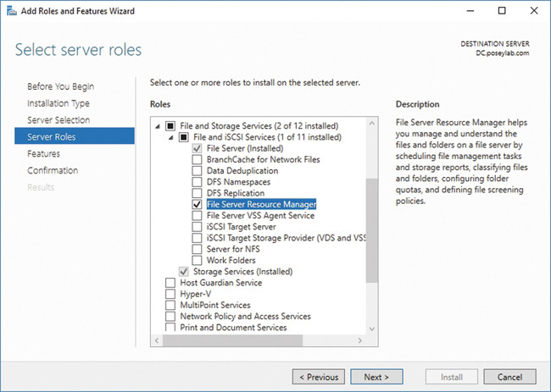Tick the Hyper-V role checkbox
551x392 pixels.
(x=170, y=294)
